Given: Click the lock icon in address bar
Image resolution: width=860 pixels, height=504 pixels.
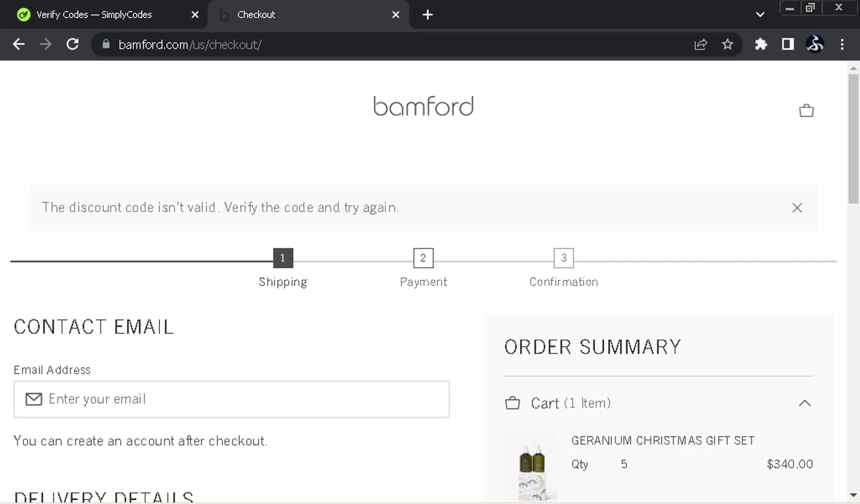Looking at the screenshot, I should [105, 44].
